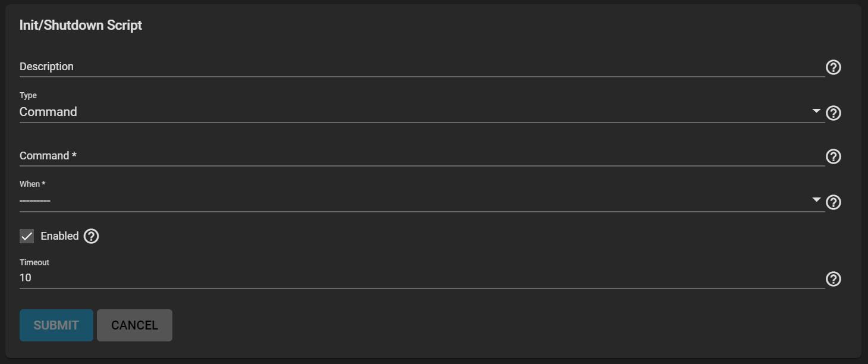Image resolution: width=868 pixels, height=364 pixels.
Task: Click into the Command input field
Action: click(x=416, y=156)
